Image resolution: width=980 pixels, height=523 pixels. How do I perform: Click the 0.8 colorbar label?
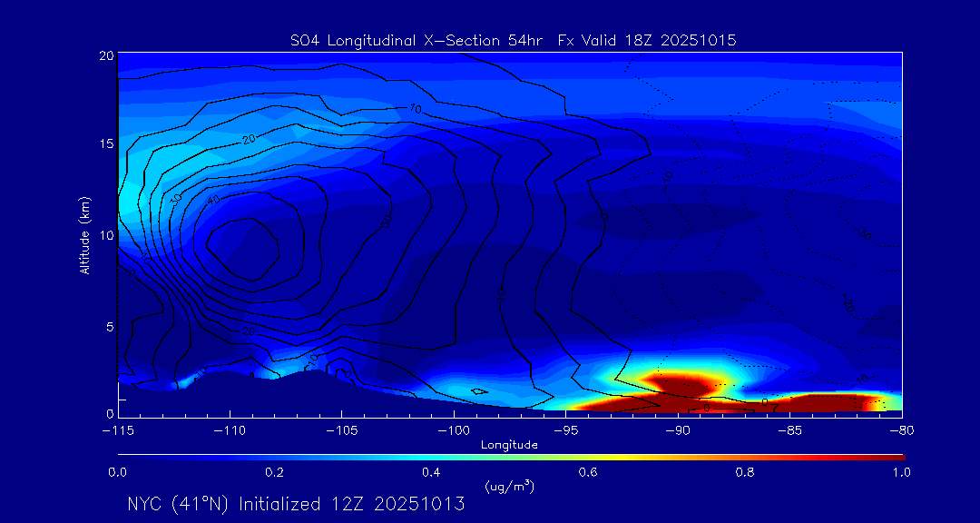click(744, 472)
